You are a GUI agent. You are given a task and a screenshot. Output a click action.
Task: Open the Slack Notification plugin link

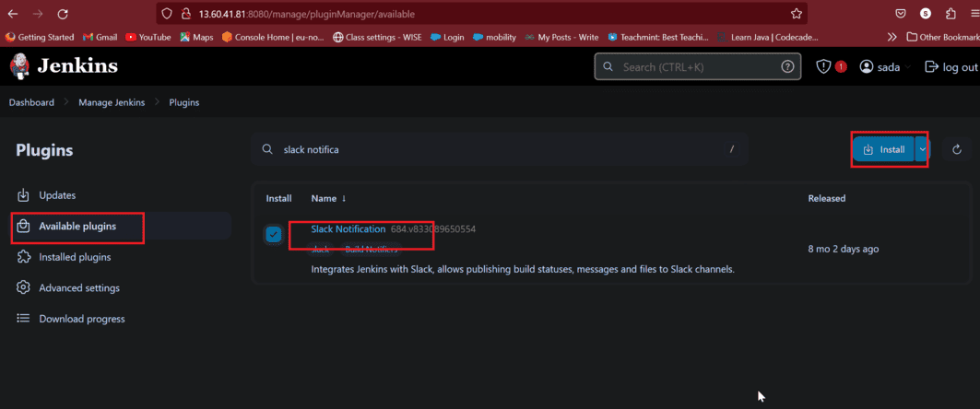click(x=348, y=229)
